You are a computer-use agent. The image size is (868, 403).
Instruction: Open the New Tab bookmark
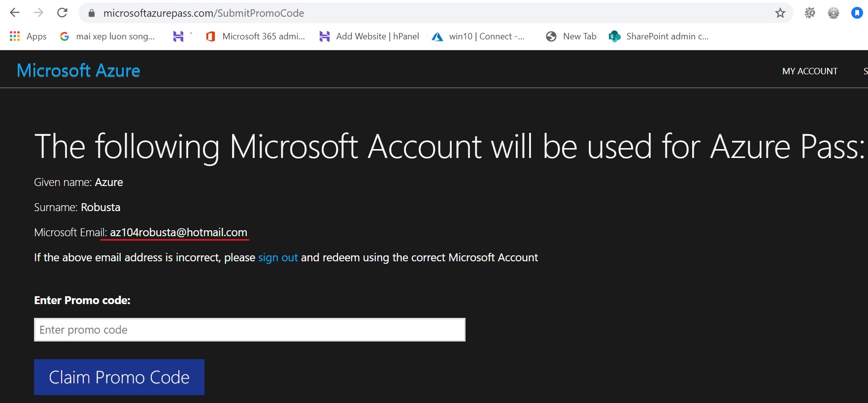point(571,36)
